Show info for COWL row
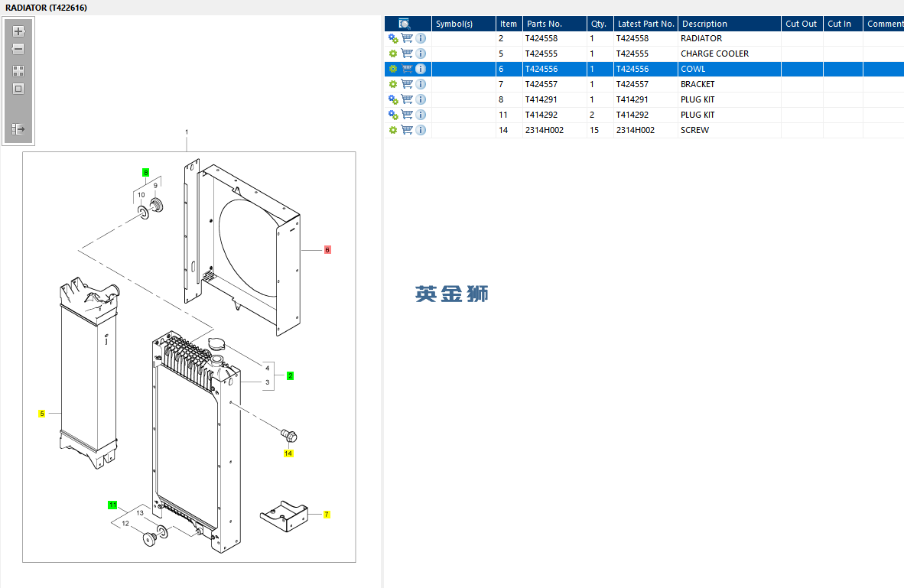Image resolution: width=904 pixels, height=588 pixels. (x=421, y=69)
